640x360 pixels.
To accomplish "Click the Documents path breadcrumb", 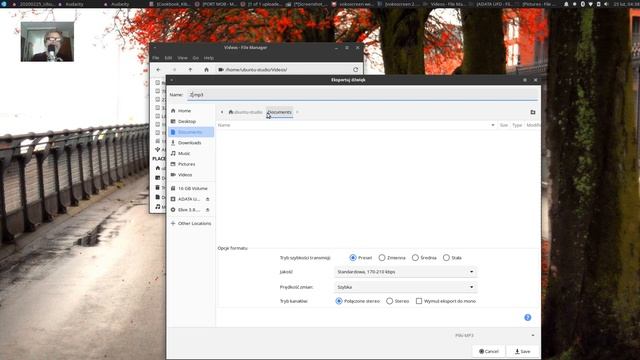I will (280, 112).
